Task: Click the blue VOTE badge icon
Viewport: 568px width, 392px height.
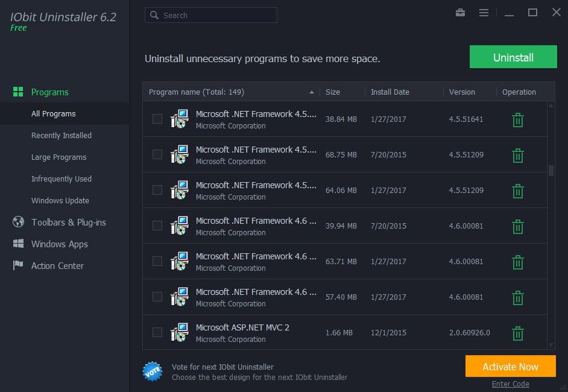Action: (152, 371)
